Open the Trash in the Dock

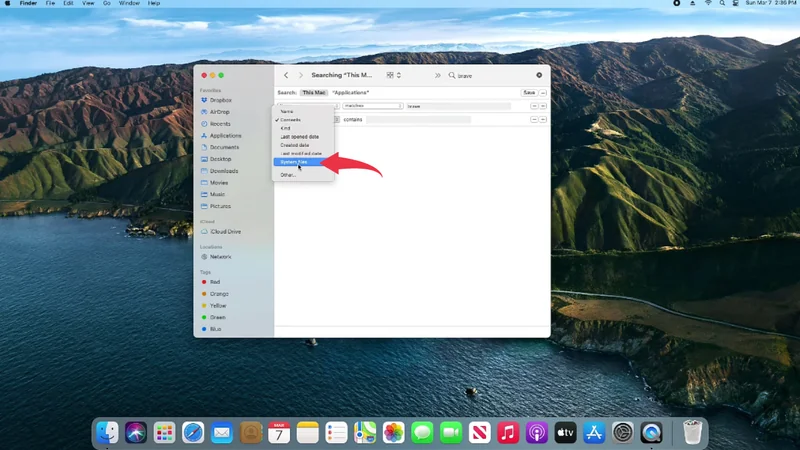click(692, 432)
